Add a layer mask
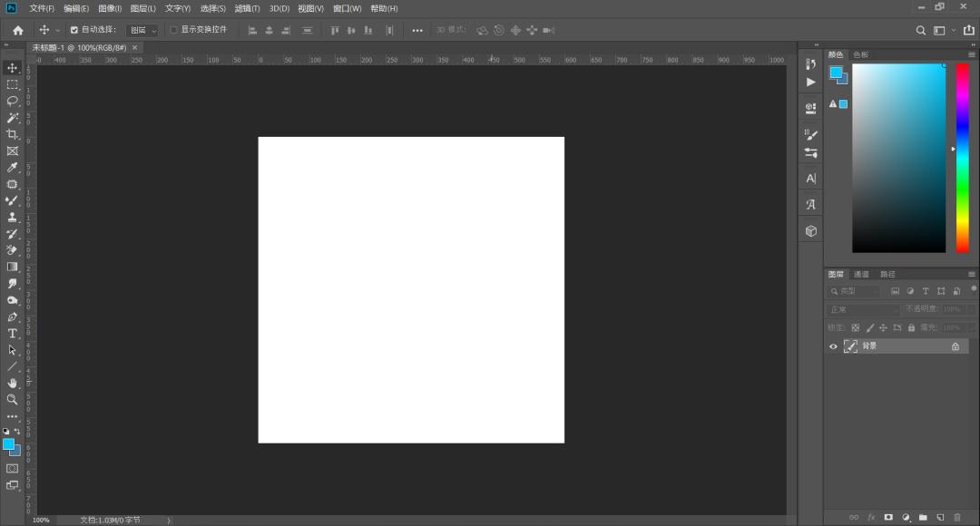 [x=888, y=517]
